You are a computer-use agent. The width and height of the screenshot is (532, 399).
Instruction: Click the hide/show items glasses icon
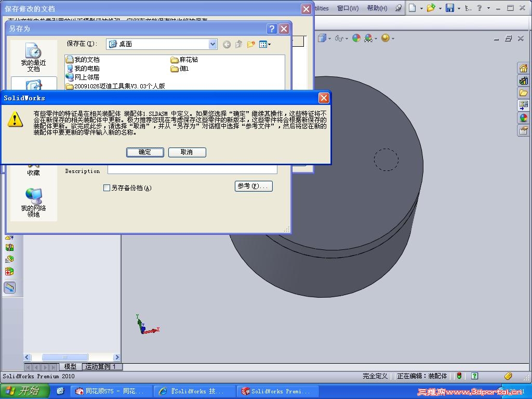tap(339, 38)
